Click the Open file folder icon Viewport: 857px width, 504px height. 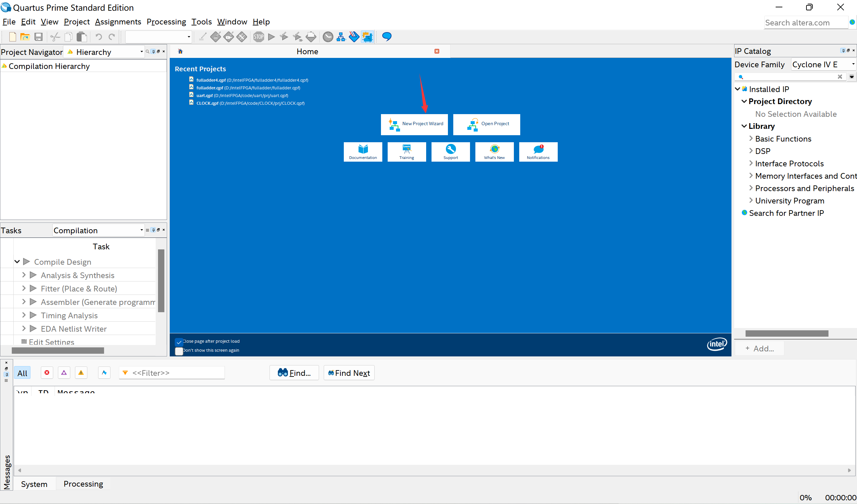click(25, 37)
